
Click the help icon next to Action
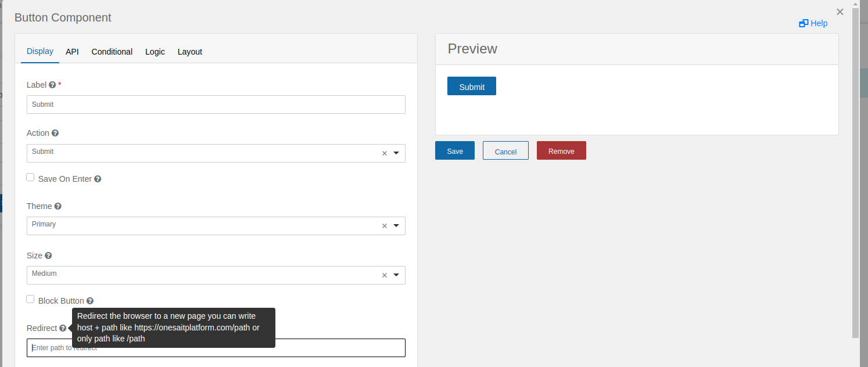(x=55, y=133)
